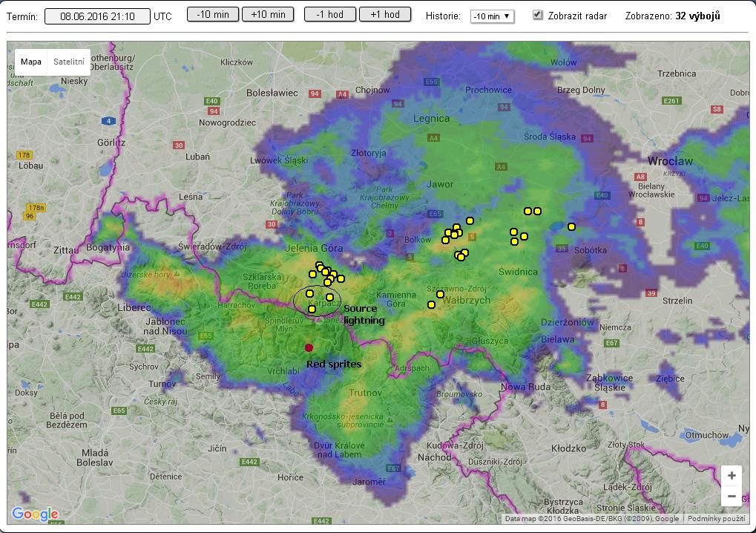
Task: Click the red sprites marker dot
Action: [309, 347]
